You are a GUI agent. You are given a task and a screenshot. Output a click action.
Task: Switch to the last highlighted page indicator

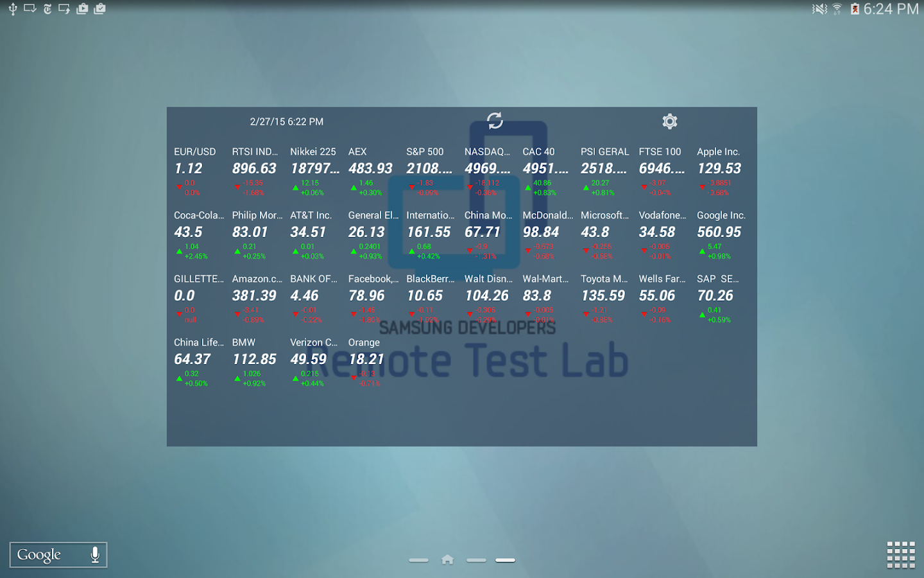tap(506, 560)
